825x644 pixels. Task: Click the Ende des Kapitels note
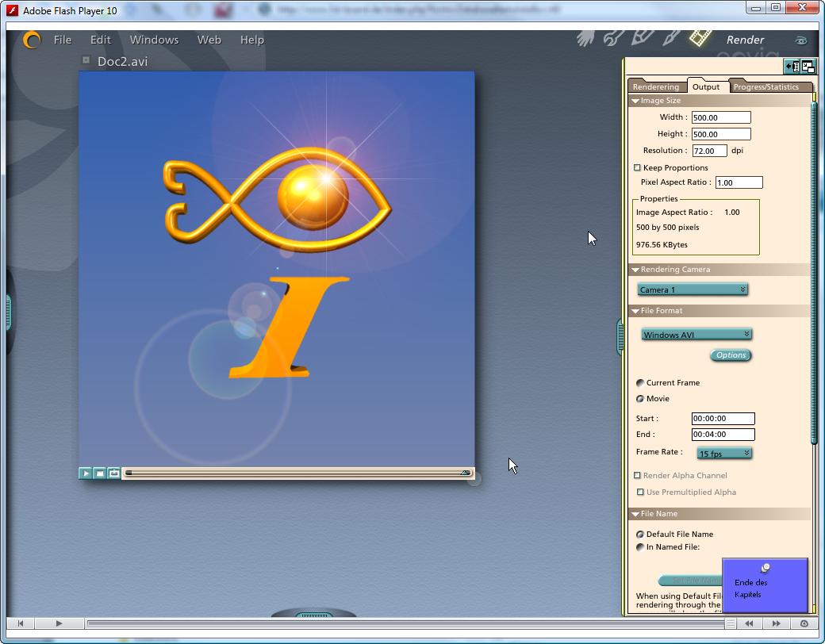[765, 585]
